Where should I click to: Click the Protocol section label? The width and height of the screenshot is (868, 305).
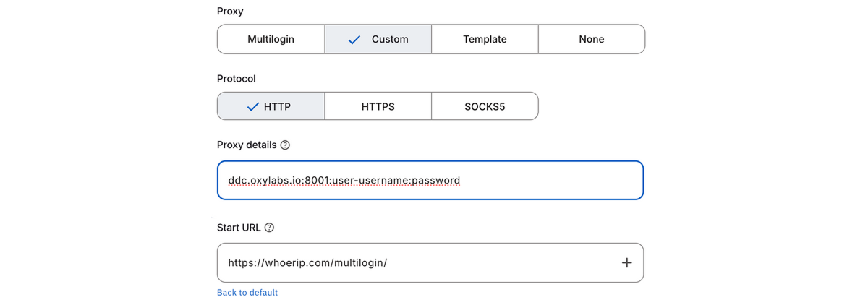237,79
